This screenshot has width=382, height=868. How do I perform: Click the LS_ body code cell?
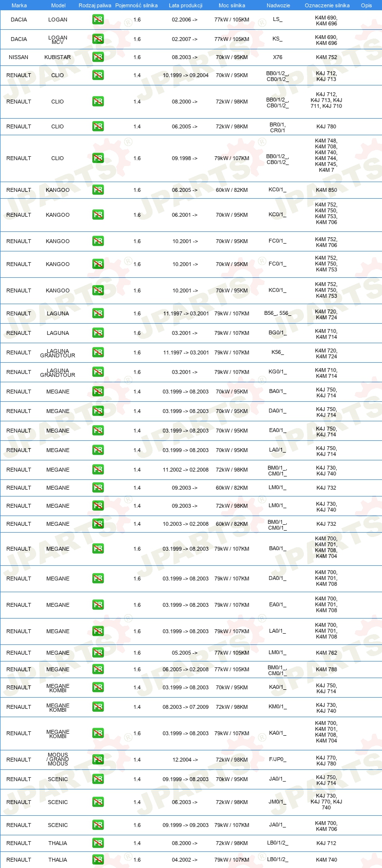(x=277, y=20)
